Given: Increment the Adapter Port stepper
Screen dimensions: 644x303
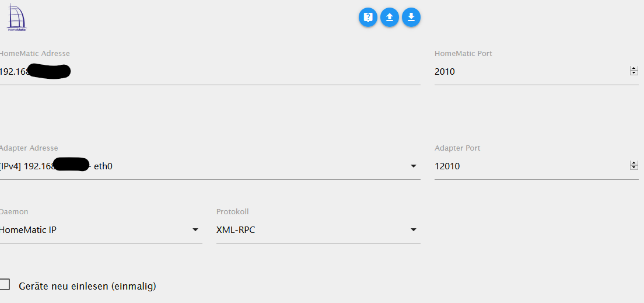Looking at the screenshot, I should point(633,163).
